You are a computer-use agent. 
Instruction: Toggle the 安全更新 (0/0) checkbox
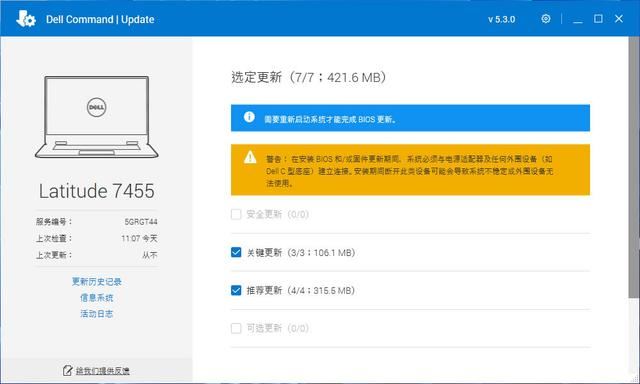(236, 214)
